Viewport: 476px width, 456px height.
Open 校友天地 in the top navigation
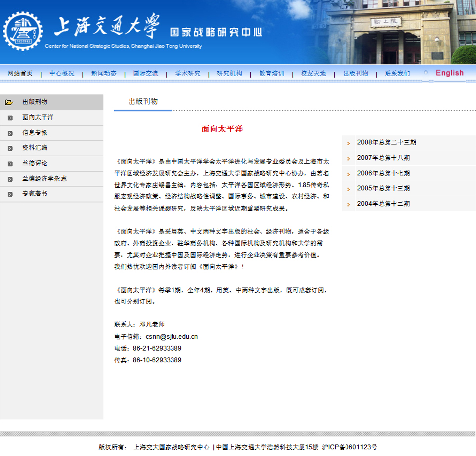[313, 74]
